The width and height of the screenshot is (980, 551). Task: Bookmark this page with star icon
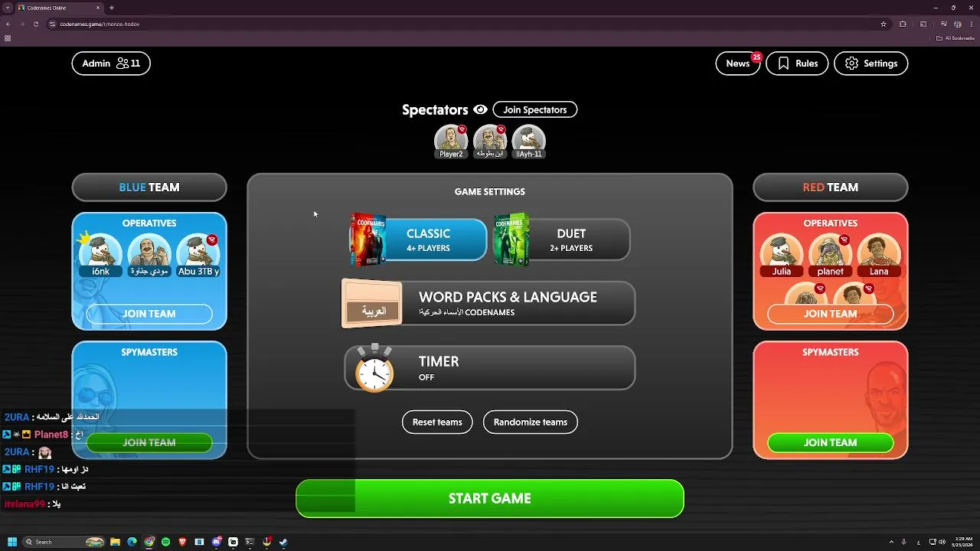[884, 24]
